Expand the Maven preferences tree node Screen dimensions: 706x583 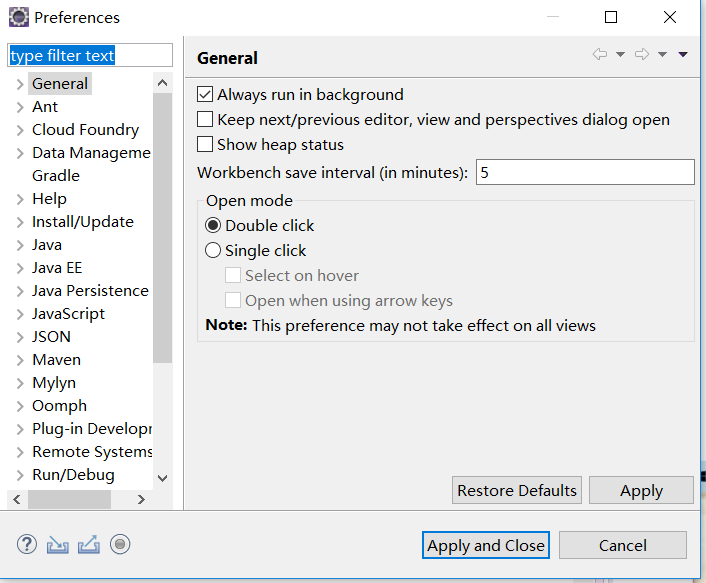click(20, 360)
